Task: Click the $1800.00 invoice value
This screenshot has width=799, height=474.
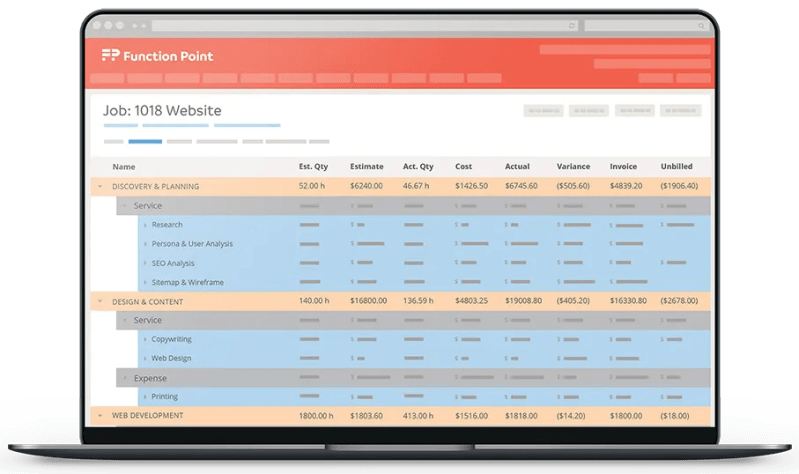Action: [x=626, y=416]
